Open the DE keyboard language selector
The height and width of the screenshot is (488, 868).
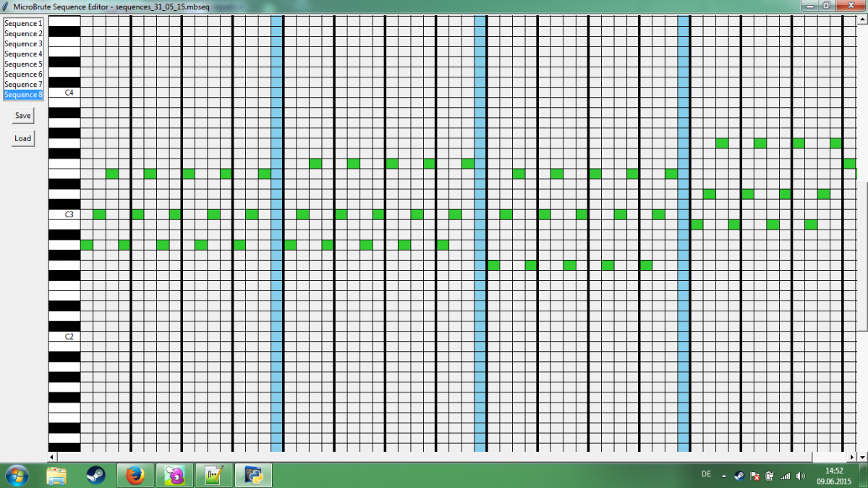tap(707, 476)
